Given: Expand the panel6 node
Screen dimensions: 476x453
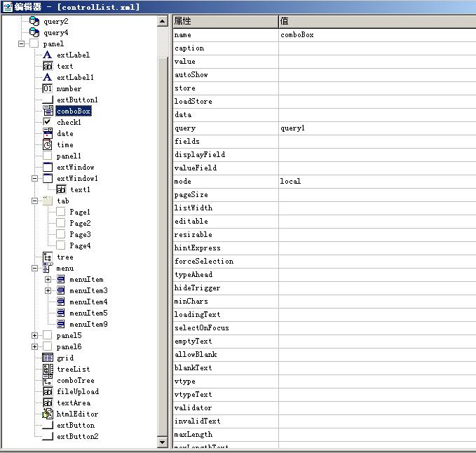Looking at the screenshot, I should pos(34,346).
